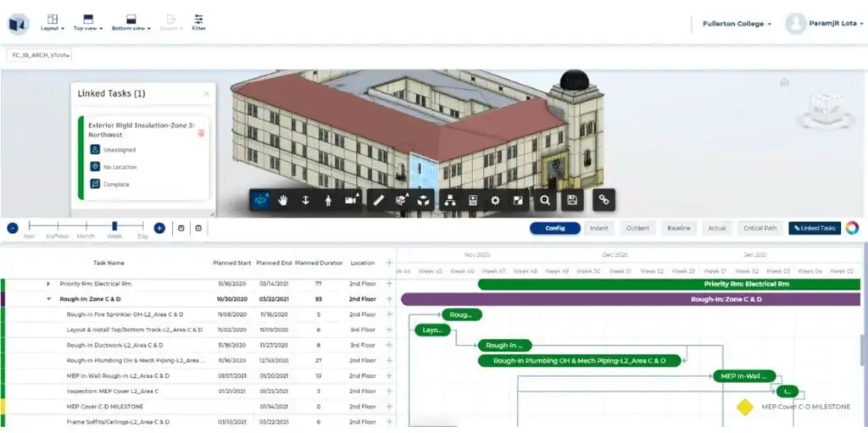Select the Pan hand tool
Screen dimensions: 868x433
pyautogui.click(x=283, y=200)
